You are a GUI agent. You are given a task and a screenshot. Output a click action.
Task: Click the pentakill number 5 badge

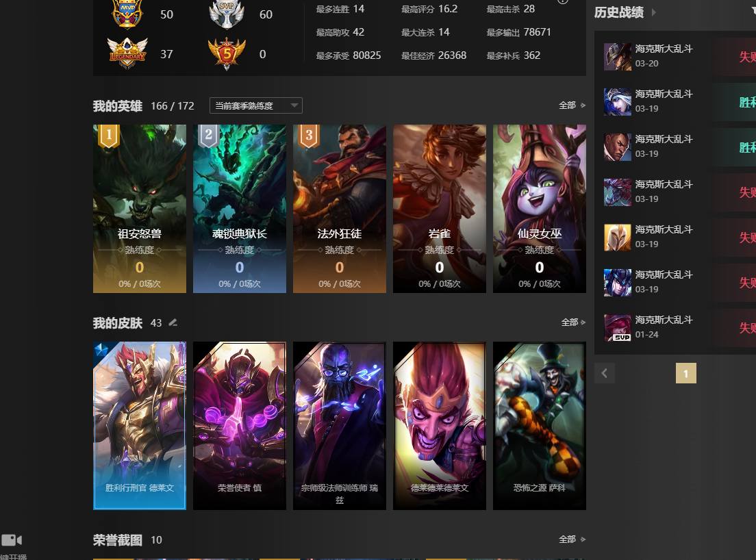point(227,53)
